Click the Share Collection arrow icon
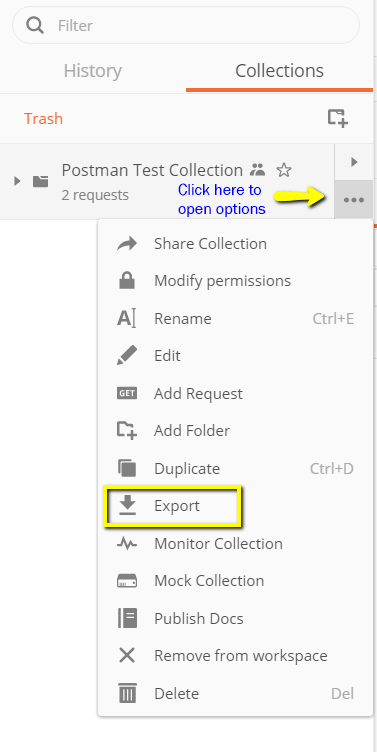Screen dimensions: 377x752 [x=127, y=244]
